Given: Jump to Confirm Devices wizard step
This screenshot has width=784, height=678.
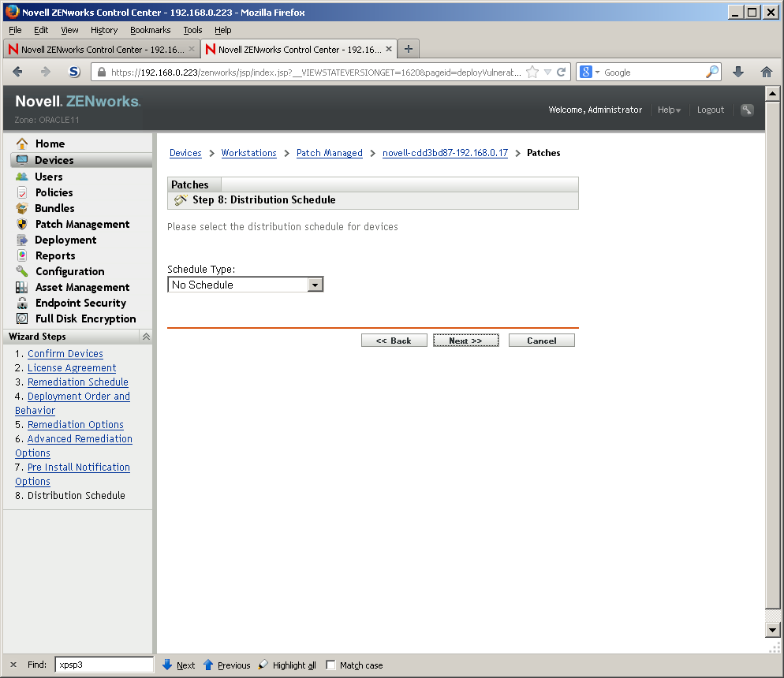Looking at the screenshot, I should point(65,354).
